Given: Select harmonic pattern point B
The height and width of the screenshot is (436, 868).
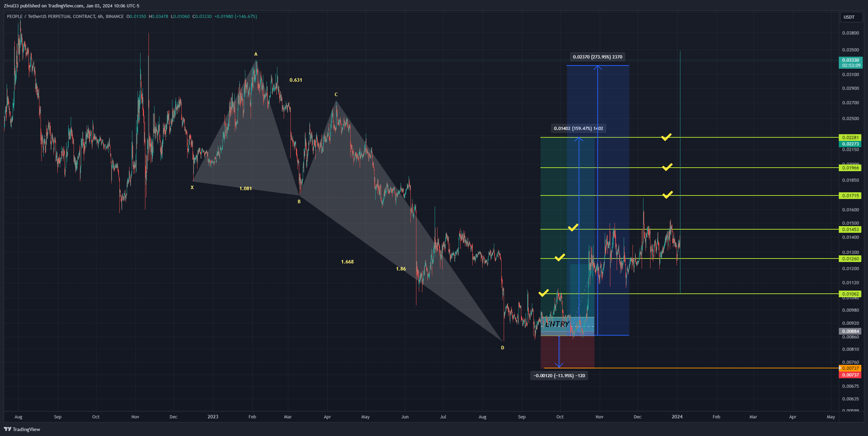Looking at the screenshot, I should pyautogui.click(x=299, y=201).
